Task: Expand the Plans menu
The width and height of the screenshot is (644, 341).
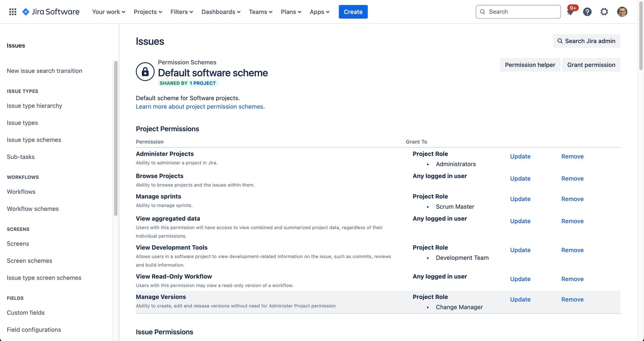Action: coord(291,12)
